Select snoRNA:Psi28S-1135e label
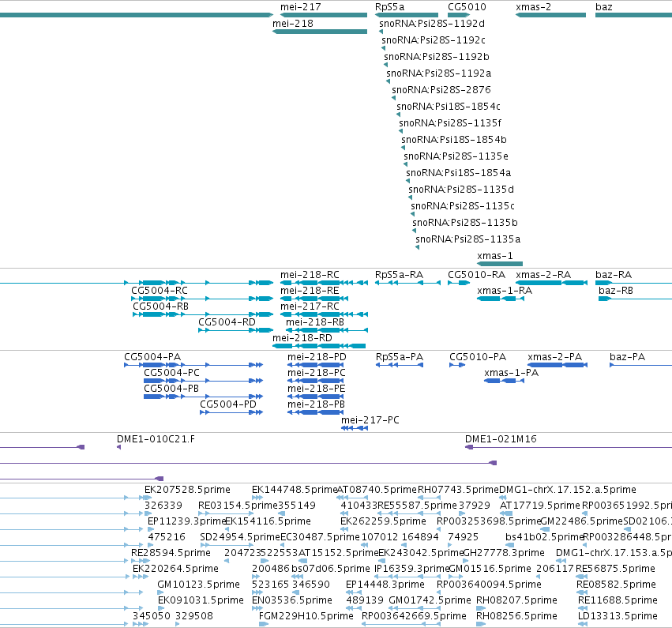This screenshot has height=628, width=672. point(456,156)
